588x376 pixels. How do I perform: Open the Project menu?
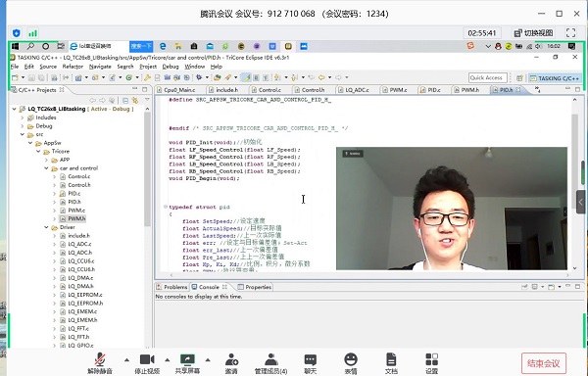(148, 67)
